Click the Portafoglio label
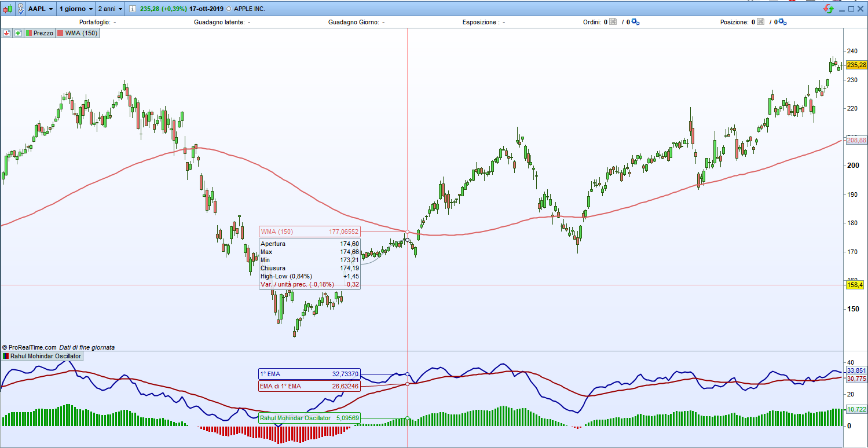Image resolution: width=868 pixels, height=448 pixels. point(95,22)
